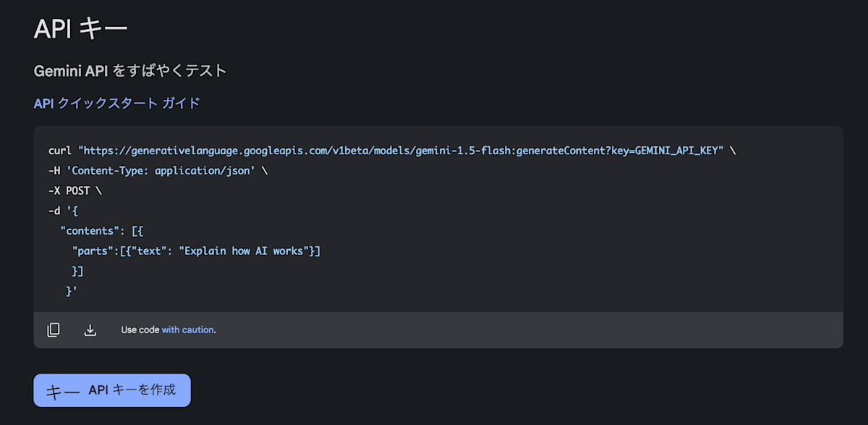The image size is (868, 425).
Task: Copy the curl code snippet
Action: pos(54,330)
